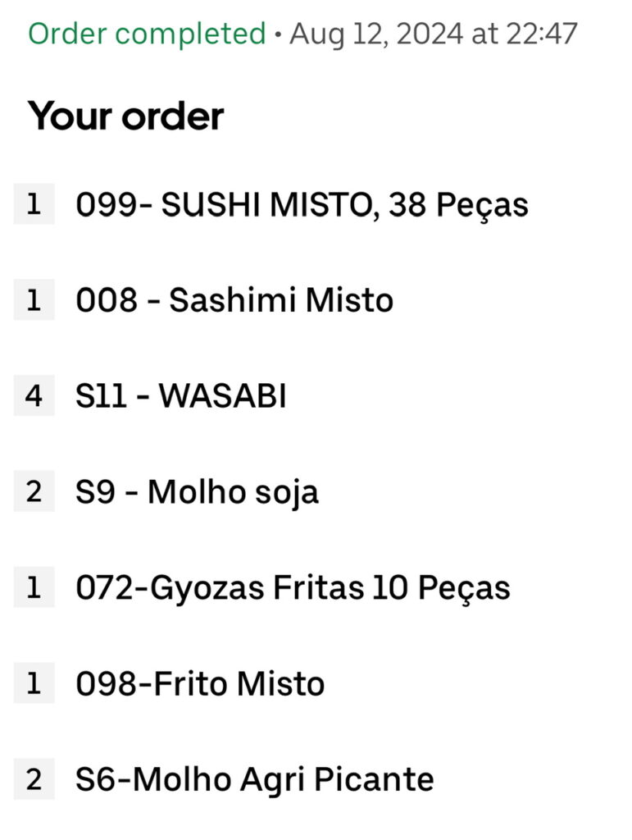Select the 008 - Sashimi Misto item
The width and height of the screenshot is (632, 840).
coord(234,300)
